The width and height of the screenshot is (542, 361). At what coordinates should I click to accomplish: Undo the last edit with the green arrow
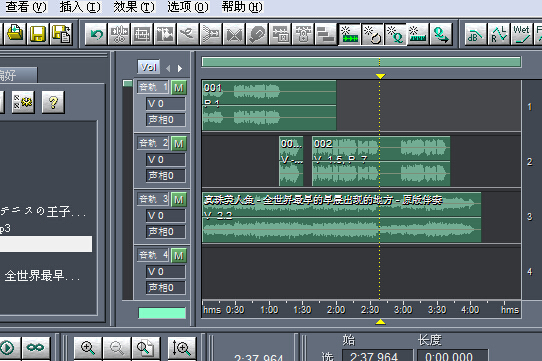(96, 34)
